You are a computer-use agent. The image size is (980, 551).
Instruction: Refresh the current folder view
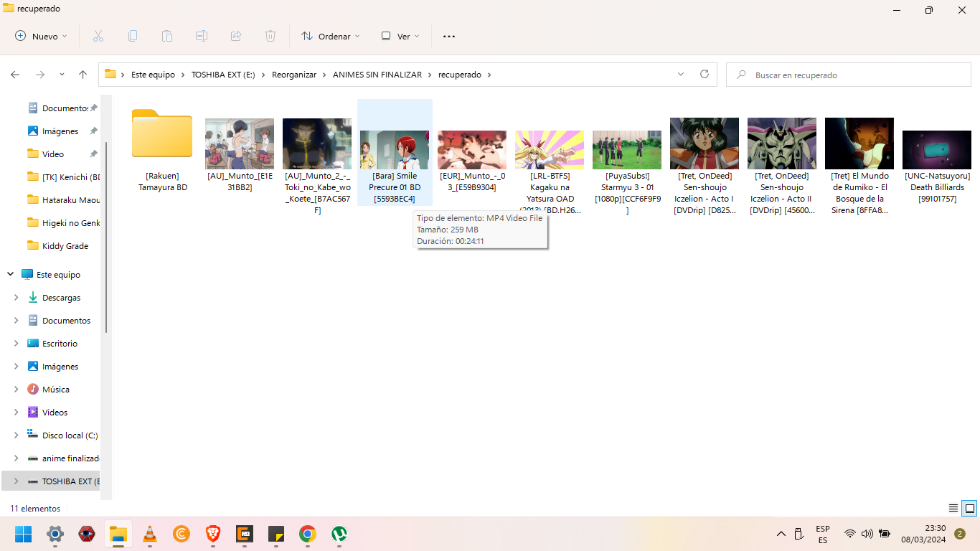705,74
